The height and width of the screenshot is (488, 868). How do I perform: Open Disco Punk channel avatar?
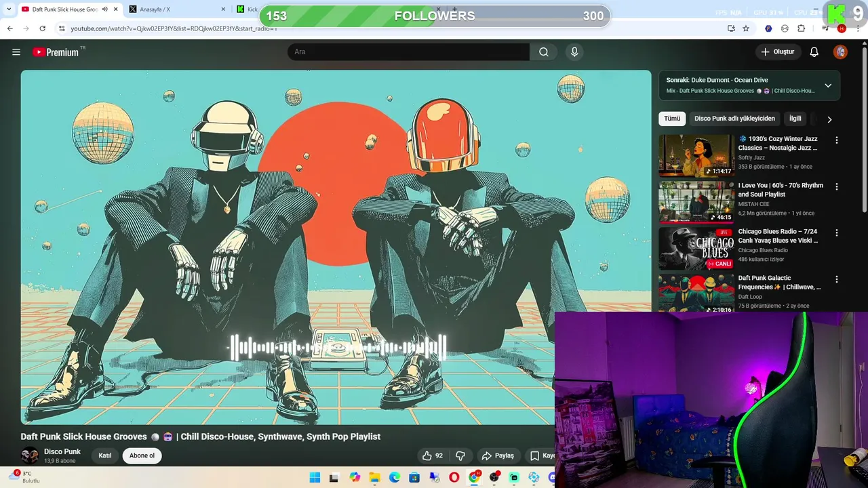tap(29, 455)
